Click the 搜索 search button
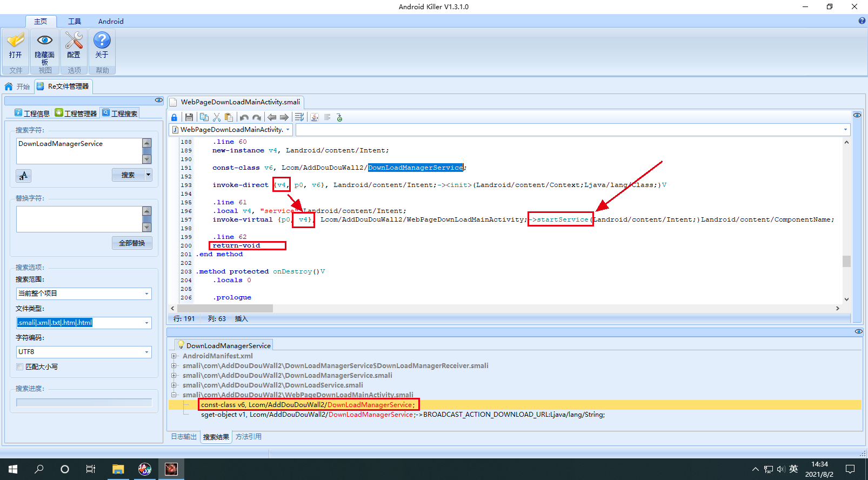The width and height of the screenshot is (868, 480). 128,175
